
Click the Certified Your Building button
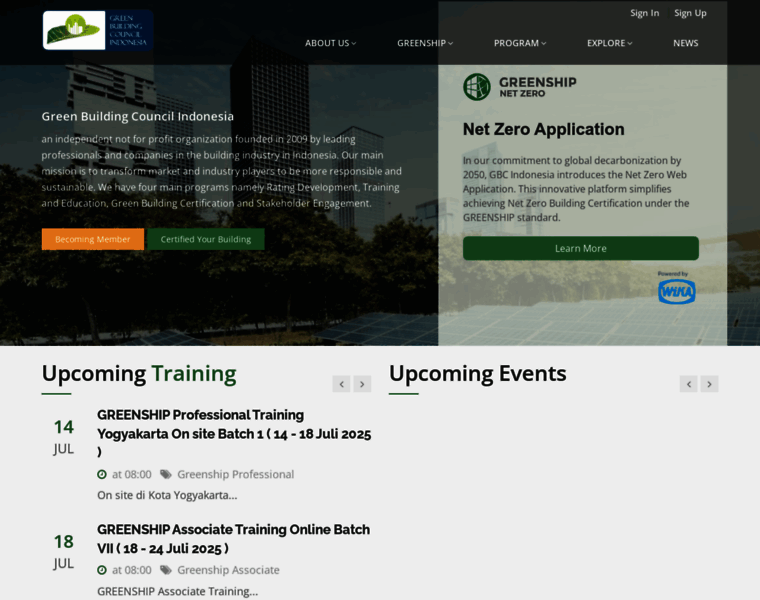[x=206, y=239]
